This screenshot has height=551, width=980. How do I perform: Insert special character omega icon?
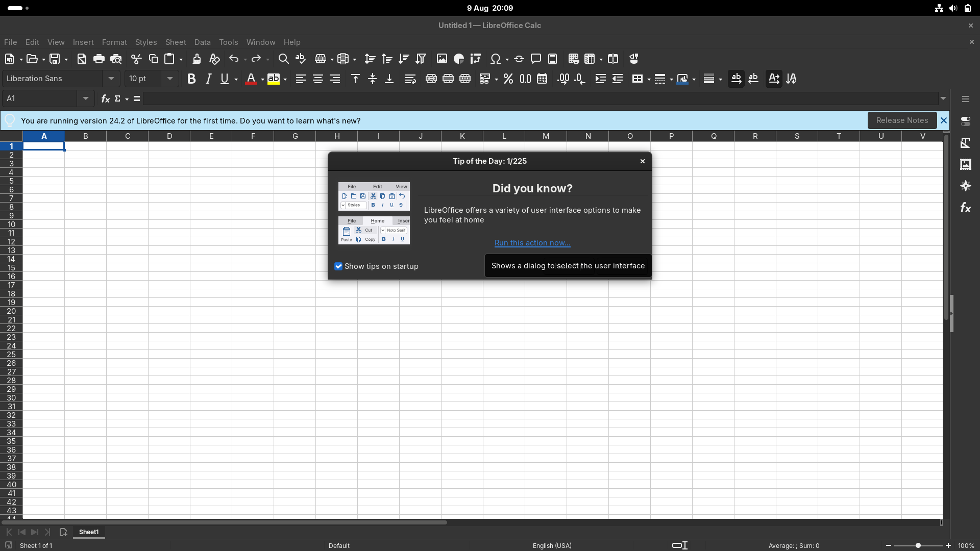coord(495,59)
